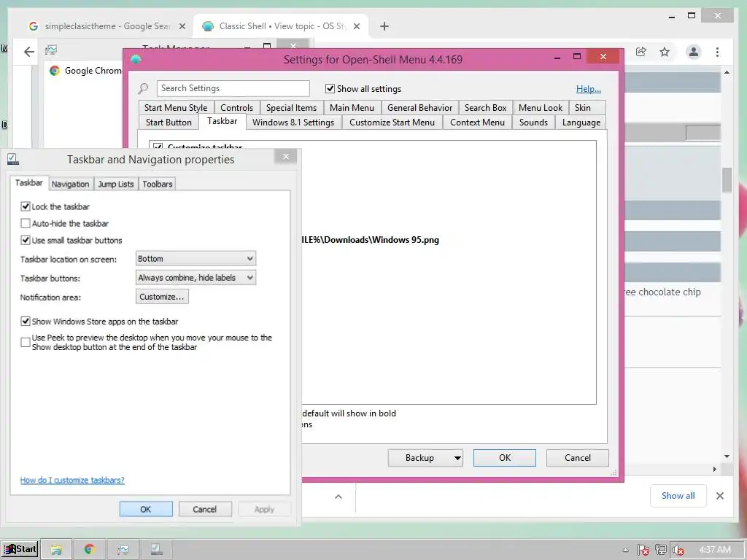Toggle Show Windows Store apps on the taskbar

[x=26, y=321]
